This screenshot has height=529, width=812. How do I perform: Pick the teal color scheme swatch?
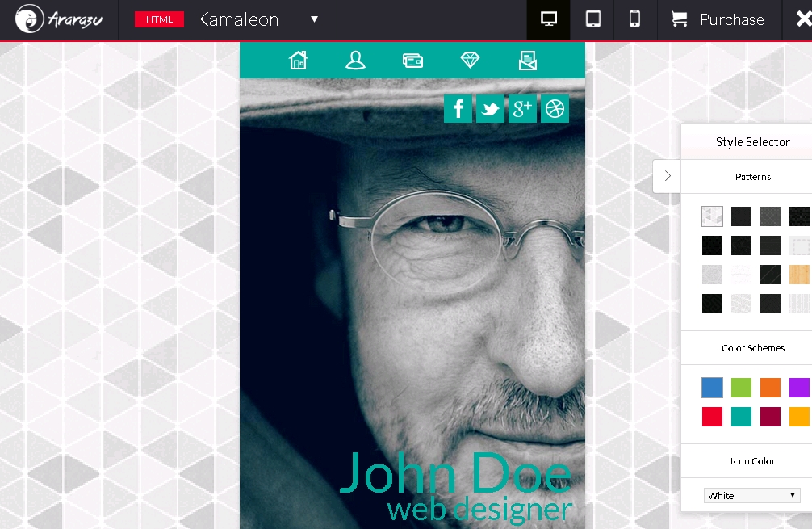point(741,417)
